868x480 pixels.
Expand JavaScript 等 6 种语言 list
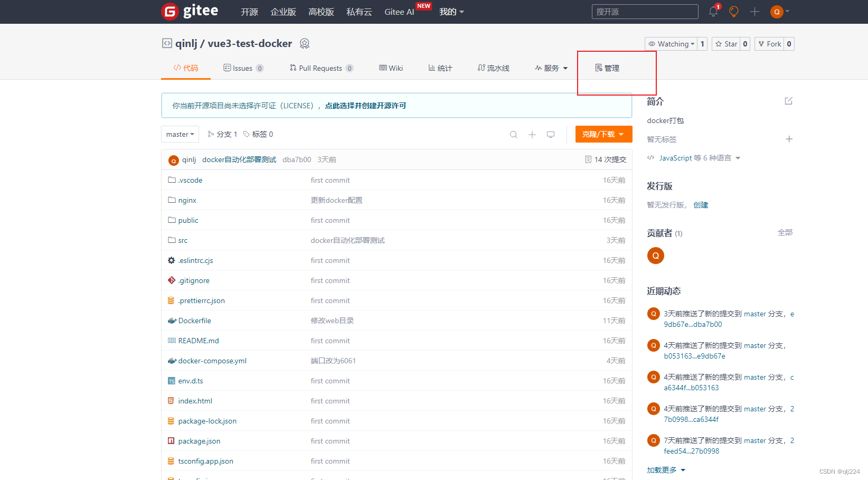[694, 158]
